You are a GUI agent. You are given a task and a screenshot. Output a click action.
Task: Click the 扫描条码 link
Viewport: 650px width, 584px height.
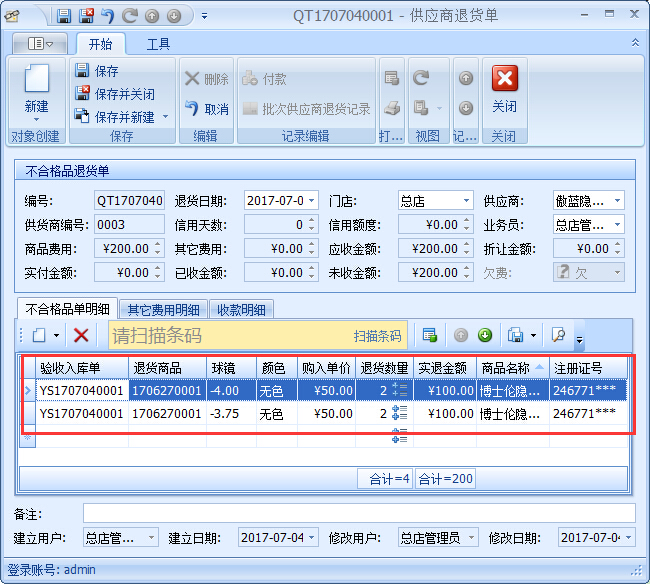(x=377, y=336)
